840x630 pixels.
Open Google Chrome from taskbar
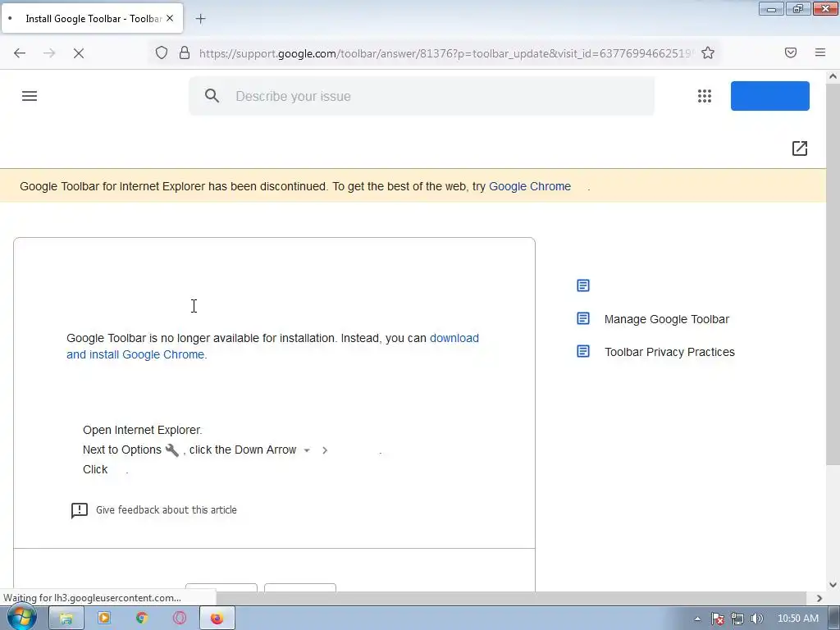pyautogui.click(x=141, y=619)
